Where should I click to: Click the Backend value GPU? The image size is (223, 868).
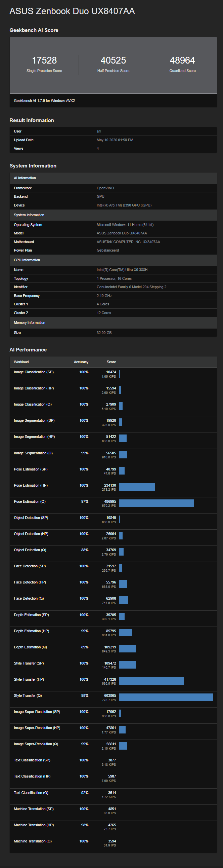coord(100,197)
